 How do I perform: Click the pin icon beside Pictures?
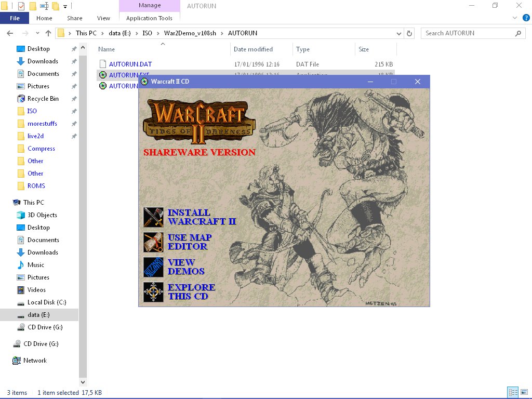[74, 86]
